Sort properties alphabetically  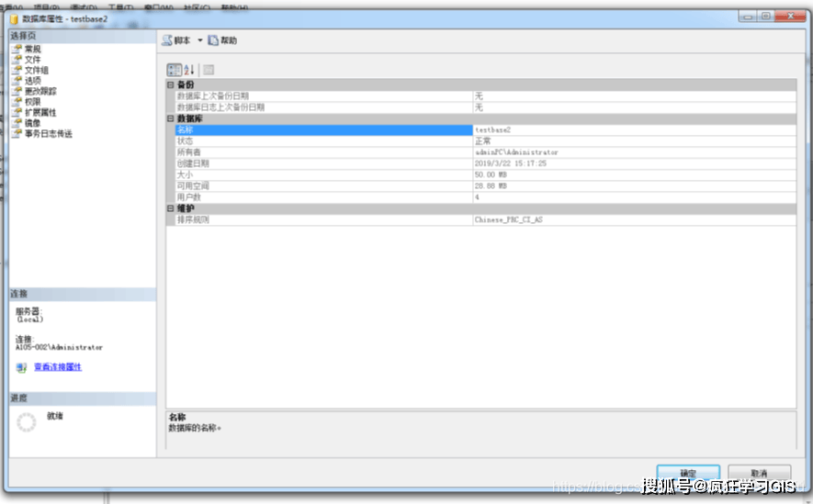(189, 70)
